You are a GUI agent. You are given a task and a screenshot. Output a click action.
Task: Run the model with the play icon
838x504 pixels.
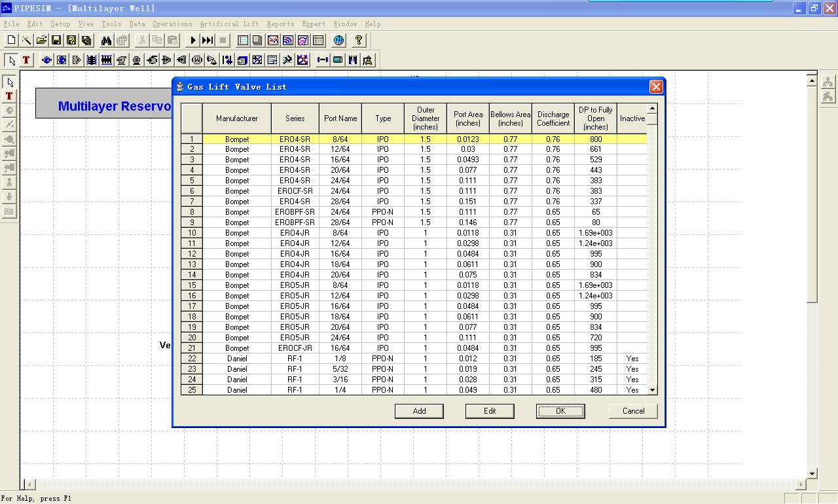tap(192, 41)
